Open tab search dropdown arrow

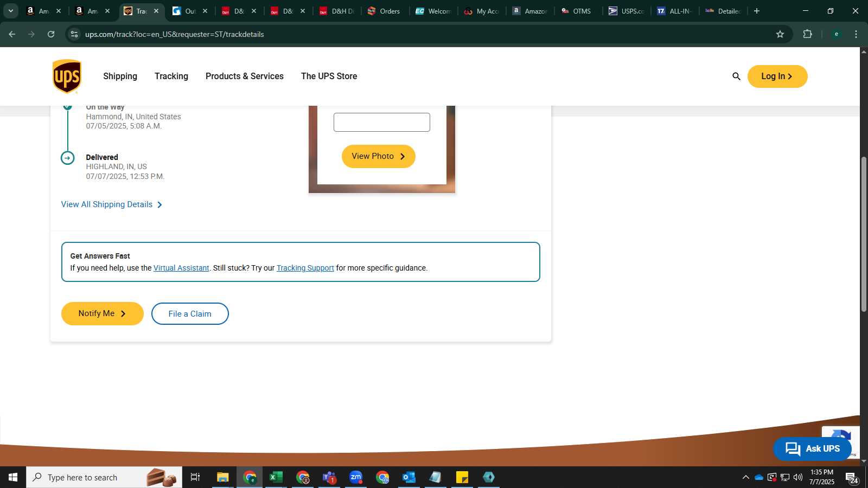[10, 11]
